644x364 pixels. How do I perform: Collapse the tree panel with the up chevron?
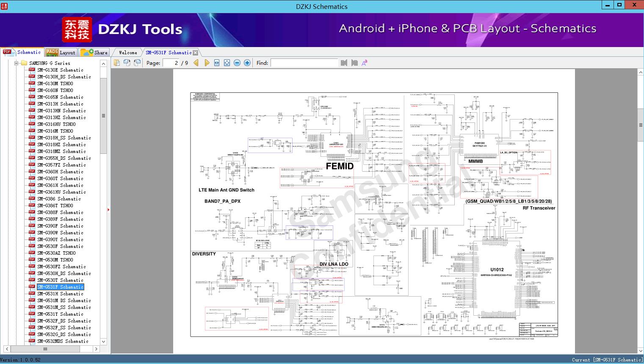pos(103,63)
